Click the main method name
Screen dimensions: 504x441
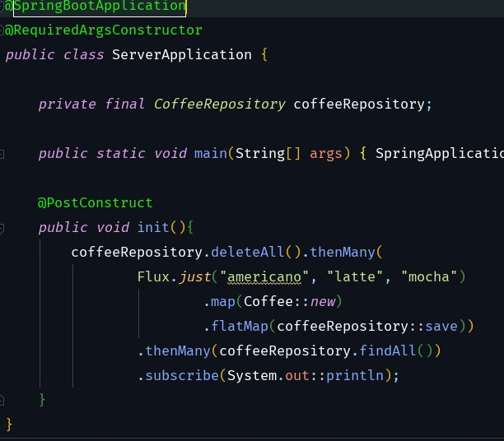point(211,154)
